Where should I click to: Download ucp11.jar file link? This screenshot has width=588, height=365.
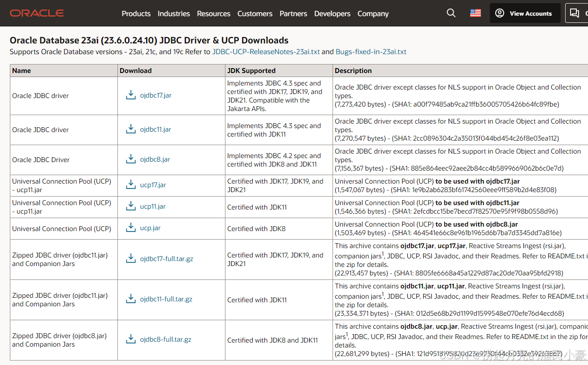(153, 206)
